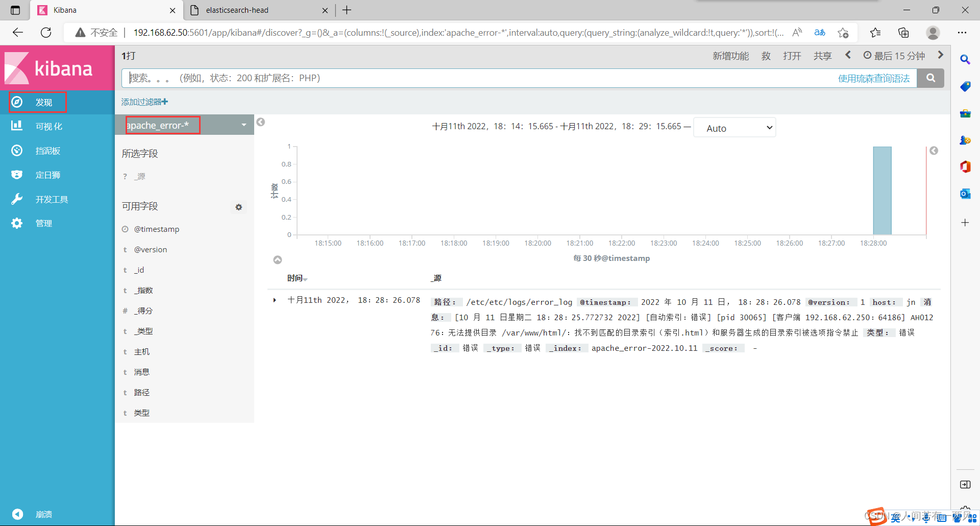The image size is (980, 526).
Task: Click the Management gear icon
Action: coord(17,223)
